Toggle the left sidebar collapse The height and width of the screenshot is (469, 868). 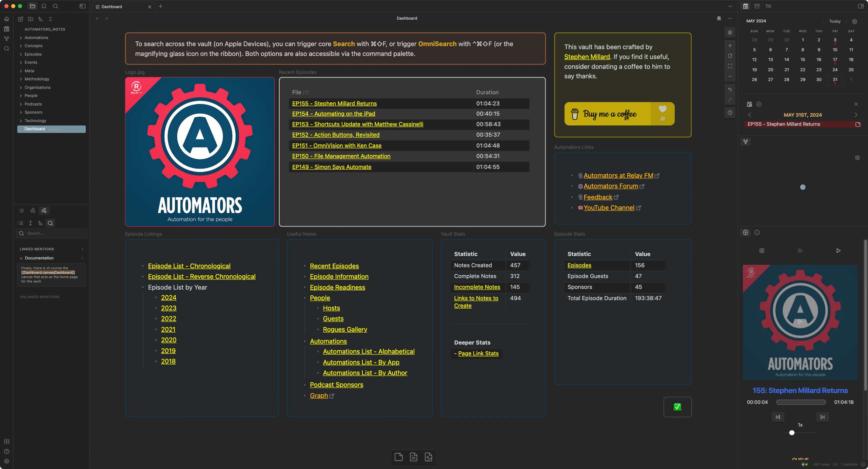pyautogui.click(x=82, y=6)
